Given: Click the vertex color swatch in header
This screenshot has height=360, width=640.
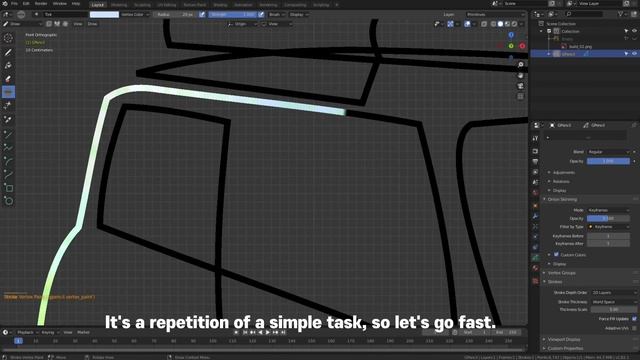Looking at the screenshot, I should [104, 14].
